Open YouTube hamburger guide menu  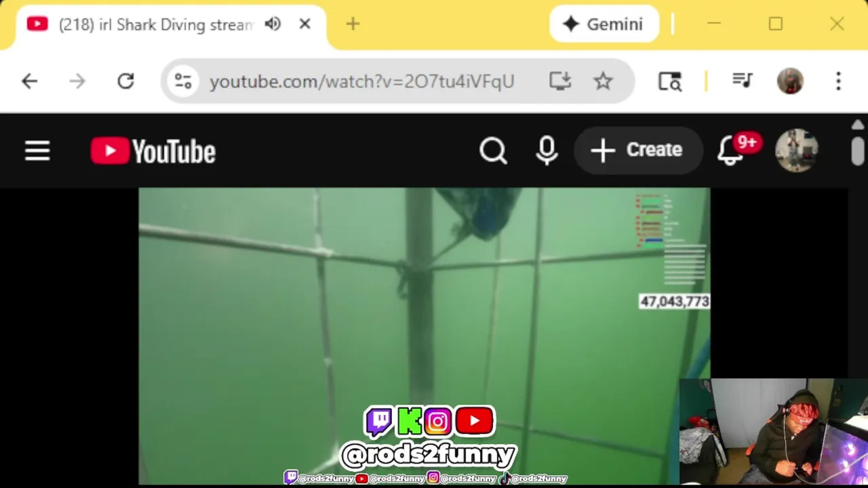coord(37,150)
